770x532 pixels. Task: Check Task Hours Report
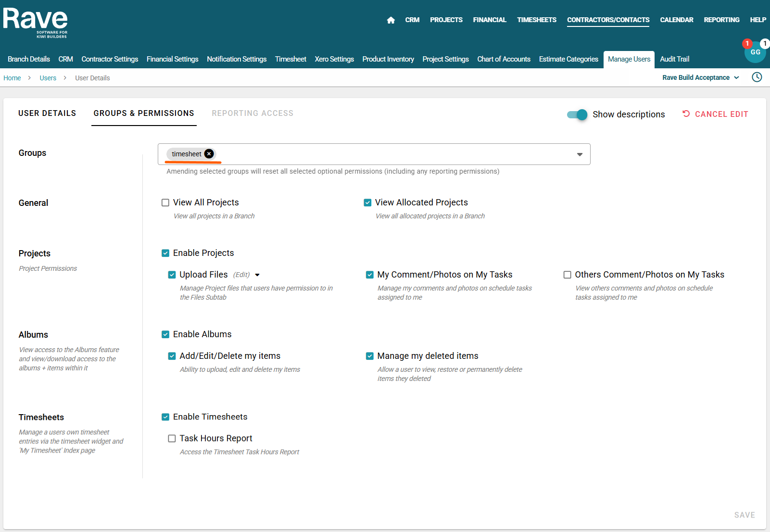pyautogui.click(x=172, y=438)
